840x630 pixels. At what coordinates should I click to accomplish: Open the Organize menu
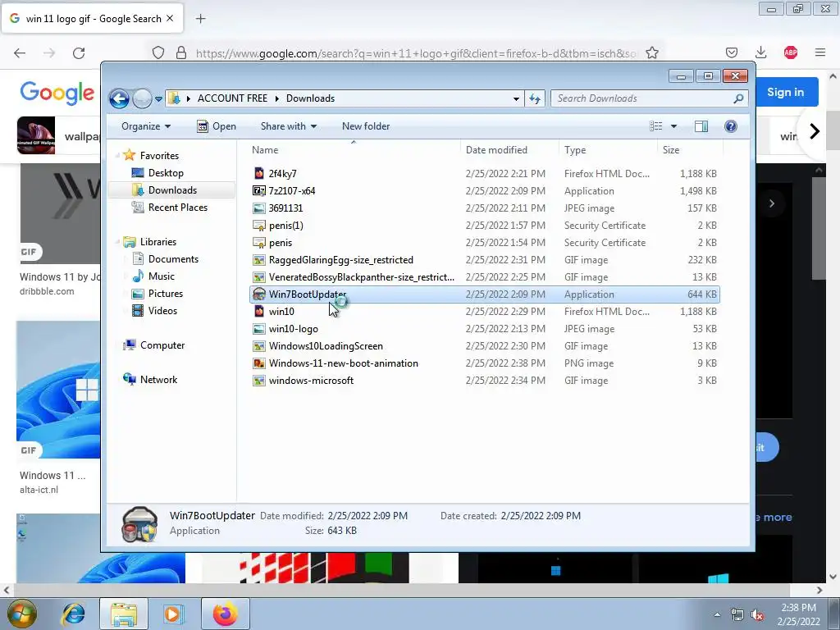point(146,126)
